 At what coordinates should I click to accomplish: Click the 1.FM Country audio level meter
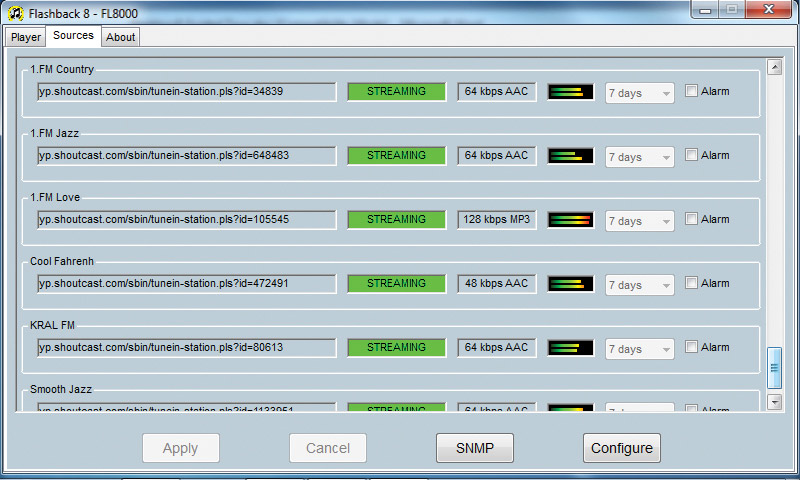tap(571, 92)
